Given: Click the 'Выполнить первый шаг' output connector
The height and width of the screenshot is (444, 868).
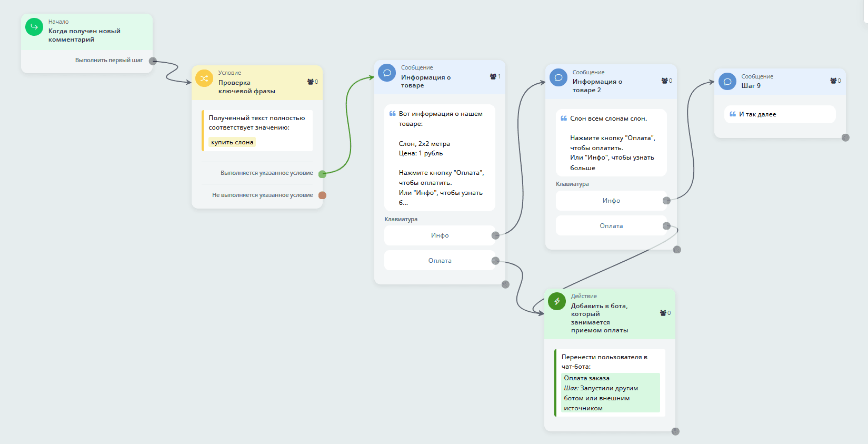Looking at the screenshot, I should coord(153,61).
